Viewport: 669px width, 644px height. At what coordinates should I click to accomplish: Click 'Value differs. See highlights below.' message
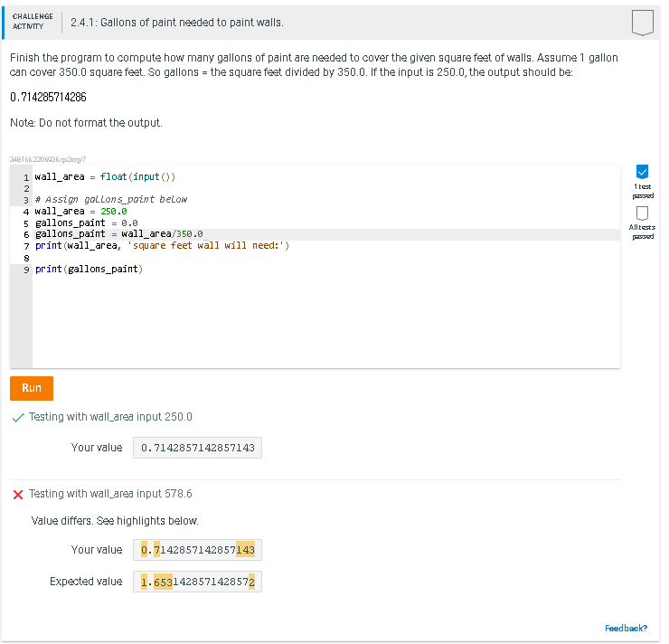[115, 521]
